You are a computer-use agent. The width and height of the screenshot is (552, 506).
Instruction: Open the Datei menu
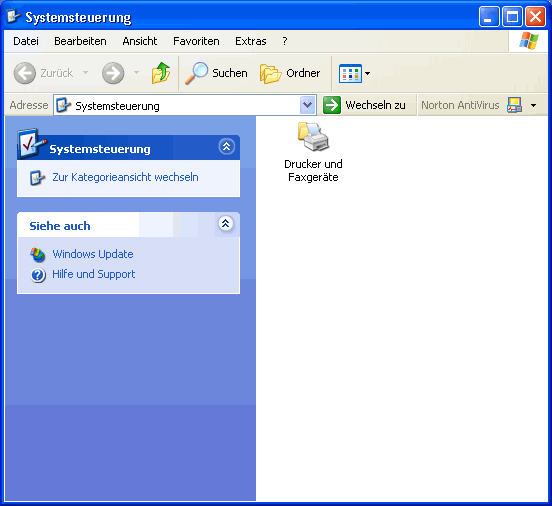tap(26, 41)
